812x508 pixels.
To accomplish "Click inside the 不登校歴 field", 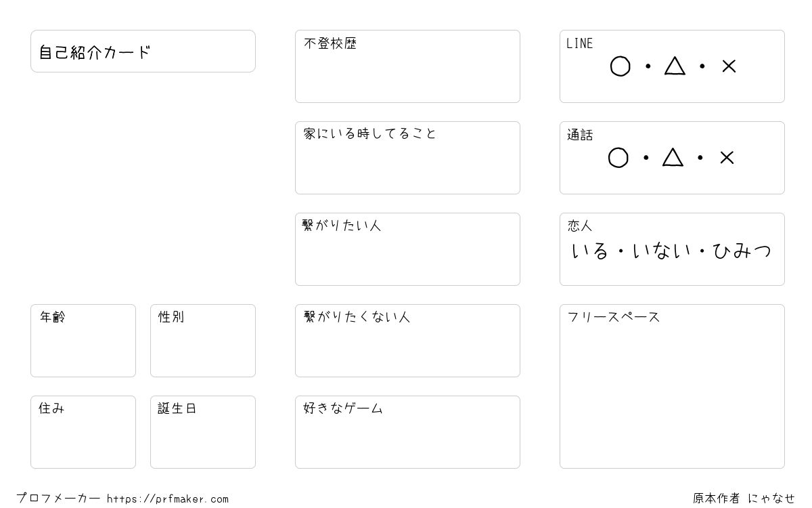I will pos(407,66).
